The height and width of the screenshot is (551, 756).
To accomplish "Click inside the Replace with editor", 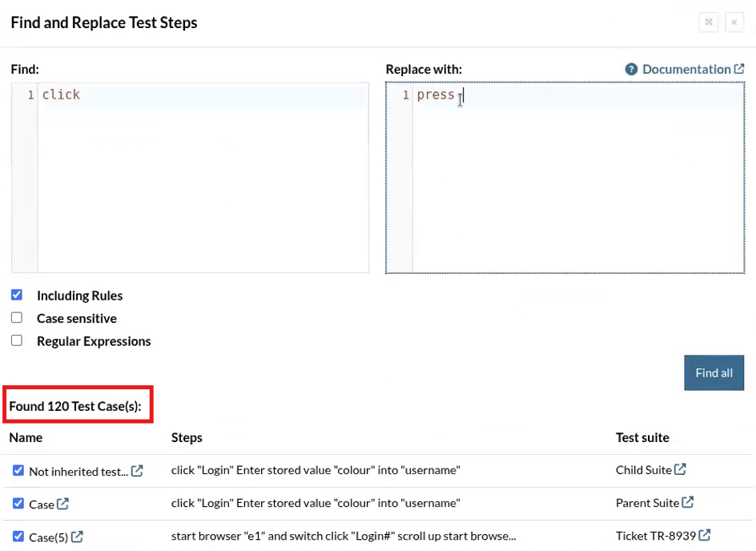I will [577, 176].
